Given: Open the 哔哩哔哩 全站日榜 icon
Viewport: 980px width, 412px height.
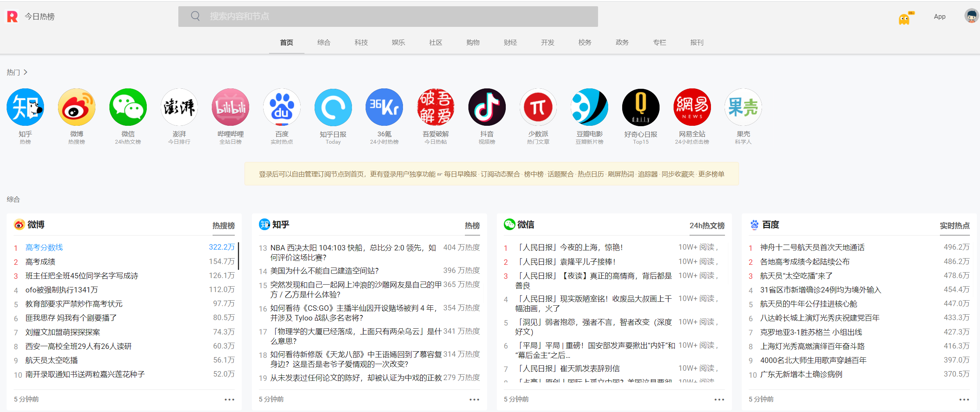Looking at the screenshot, I should click(x=230, y=107).
